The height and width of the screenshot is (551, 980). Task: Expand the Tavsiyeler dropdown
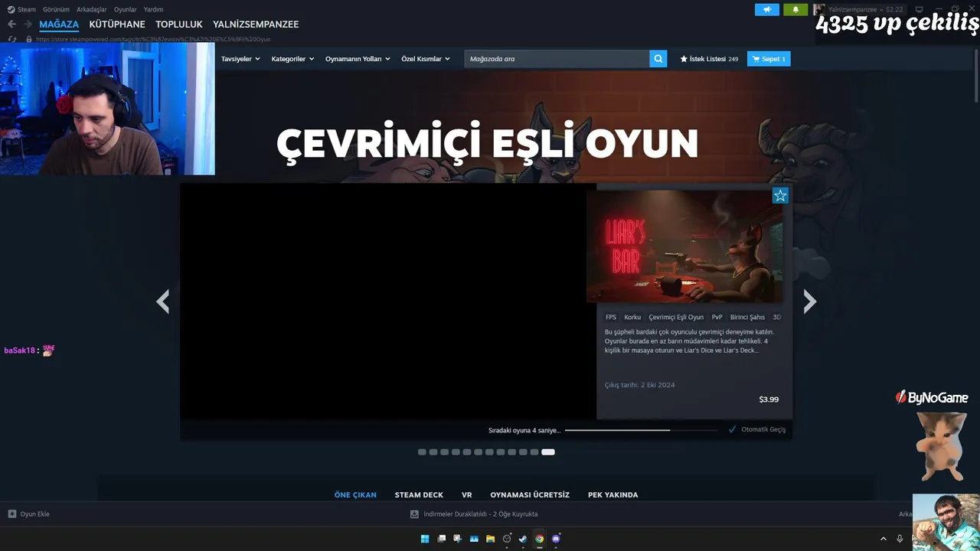(x=240, y=59)
